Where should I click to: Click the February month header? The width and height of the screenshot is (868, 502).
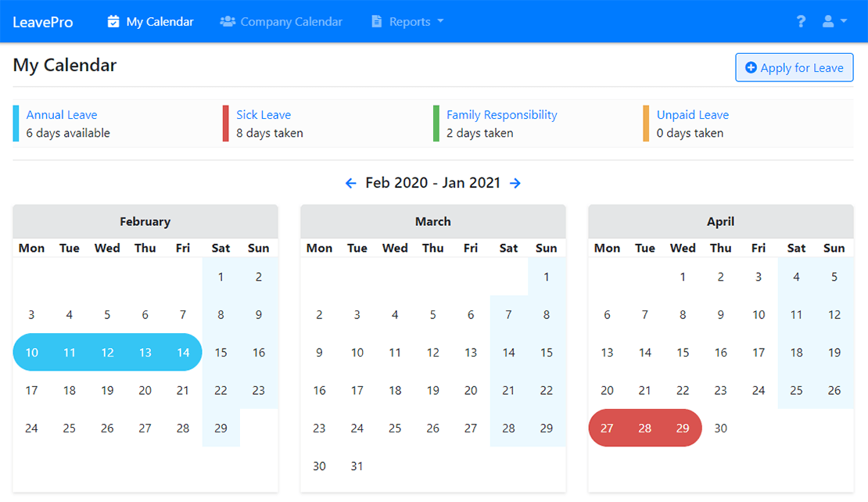(x=145, y=221)
